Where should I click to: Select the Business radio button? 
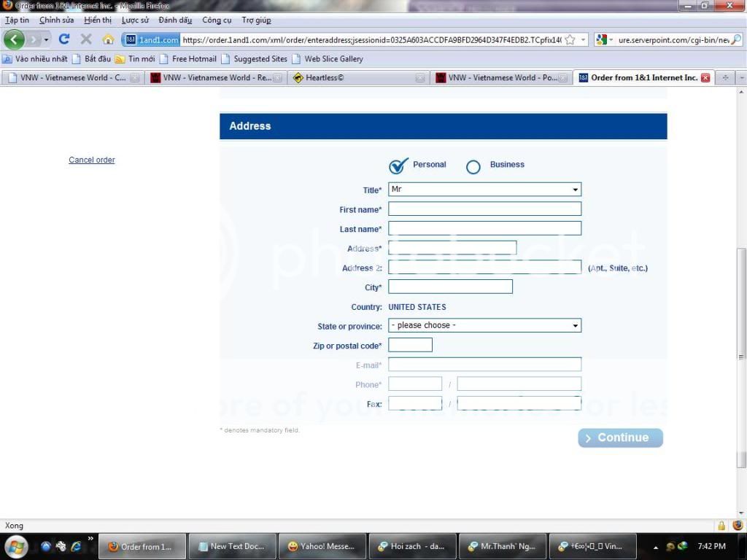click(473, 167)
